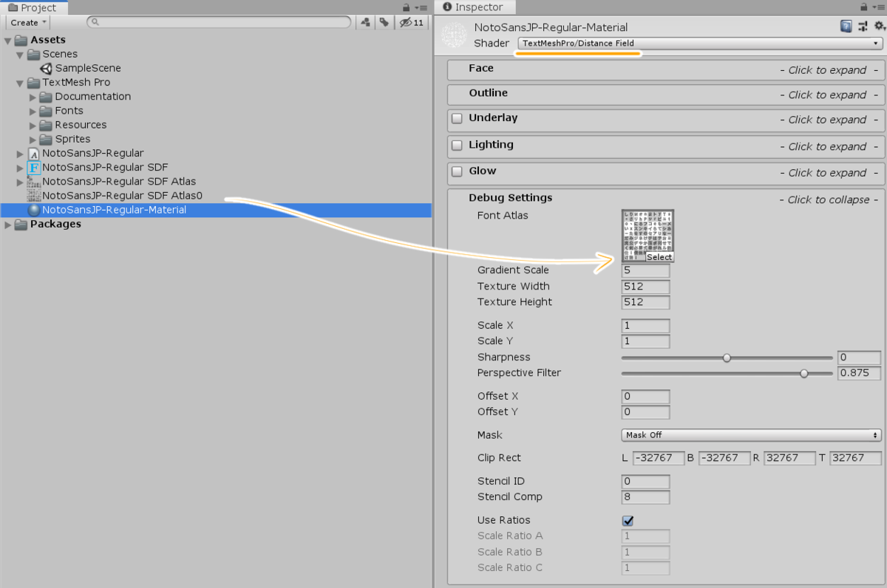Screen dimensions: 887x588
Task: Enable the Glow checkbox
Action: [x=458, y=171]
